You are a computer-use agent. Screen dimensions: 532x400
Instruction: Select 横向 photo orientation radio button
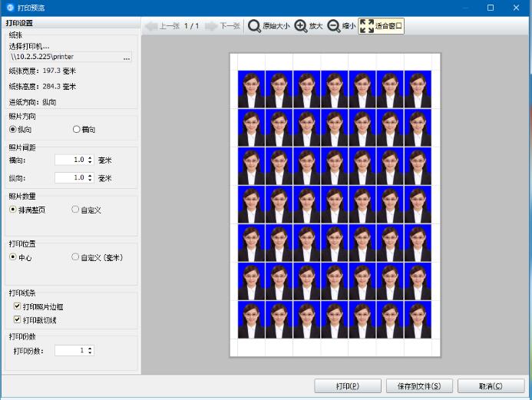(x=76, y=129)
